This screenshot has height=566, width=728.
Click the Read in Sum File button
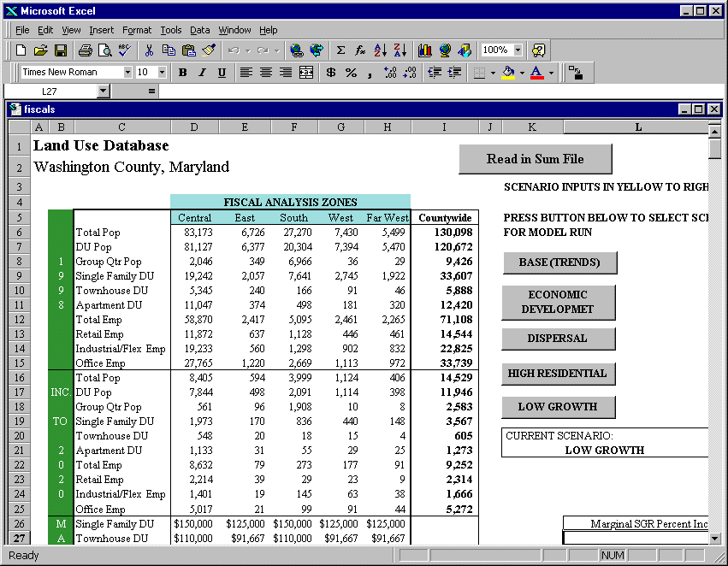536,159
